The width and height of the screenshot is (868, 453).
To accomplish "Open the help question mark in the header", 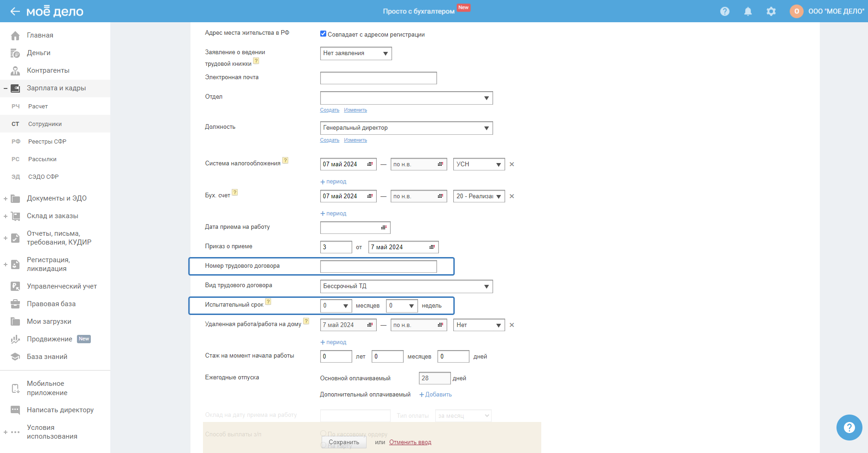I will coord(725,12).
